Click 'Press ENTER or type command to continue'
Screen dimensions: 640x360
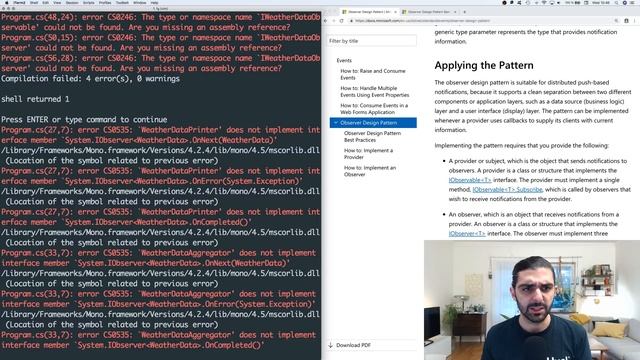[x=84, y=120]
